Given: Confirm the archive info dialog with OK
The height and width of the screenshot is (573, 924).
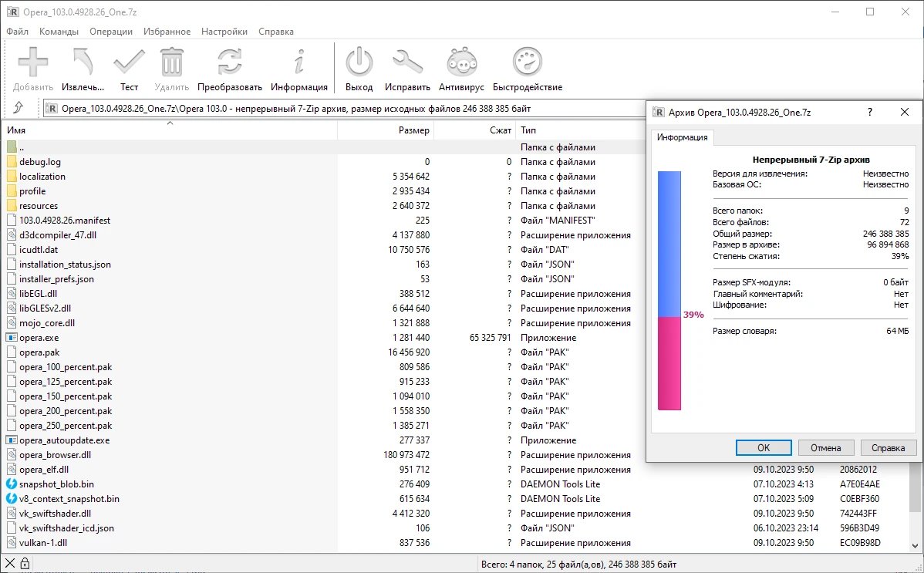Looking at the screenshot, I should (762, 447).
